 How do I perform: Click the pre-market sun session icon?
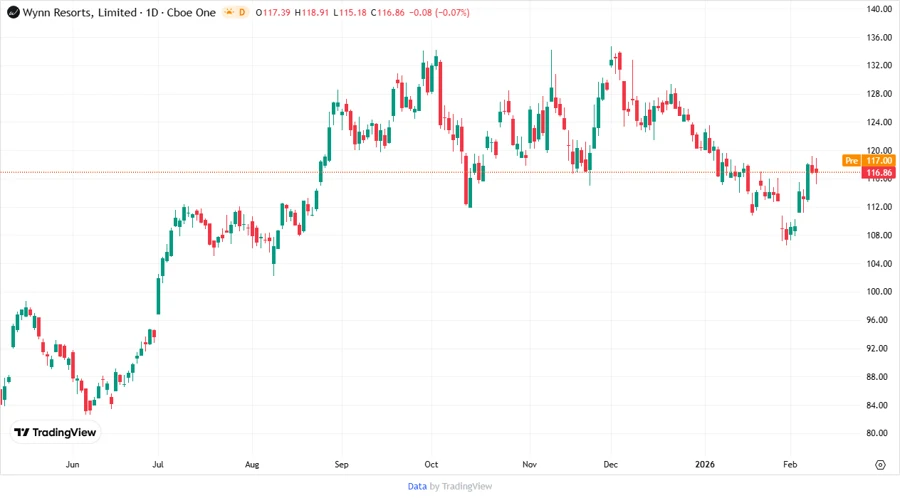(229, 12)
